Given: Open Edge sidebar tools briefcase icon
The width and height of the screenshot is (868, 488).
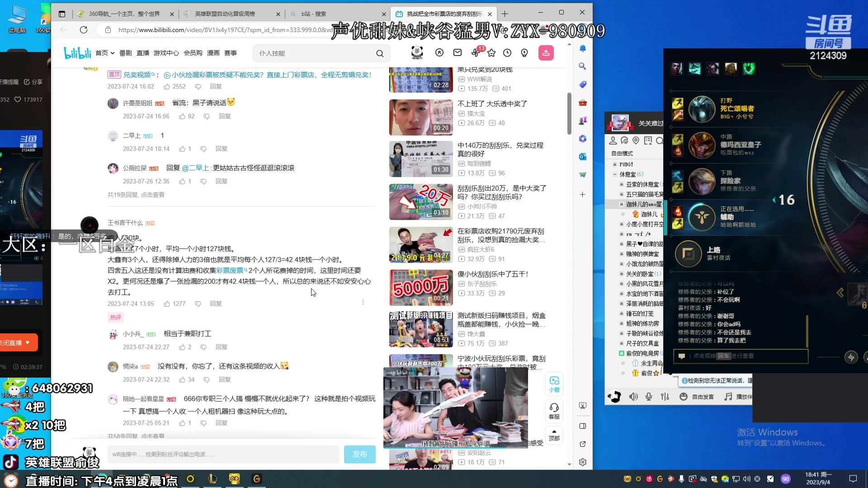Looking at the screenshot, I should click(x=583, y=103).
